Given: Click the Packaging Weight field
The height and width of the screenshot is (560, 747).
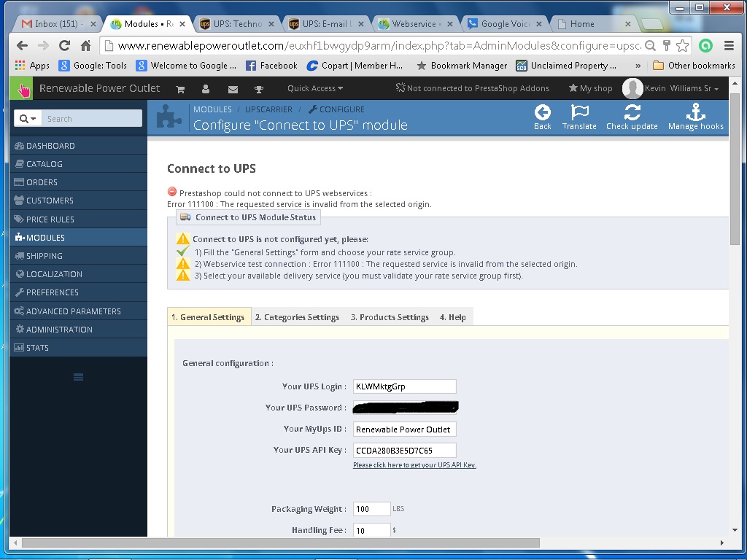Looking at the screenshot, I should point(371,508).
